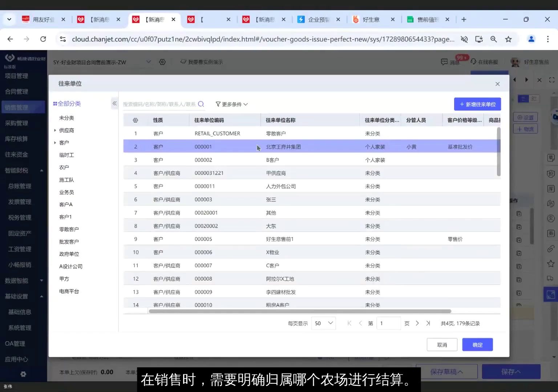Open the 消息 messages icon
The width and height of the screenshot is (558, 392).
444,62
